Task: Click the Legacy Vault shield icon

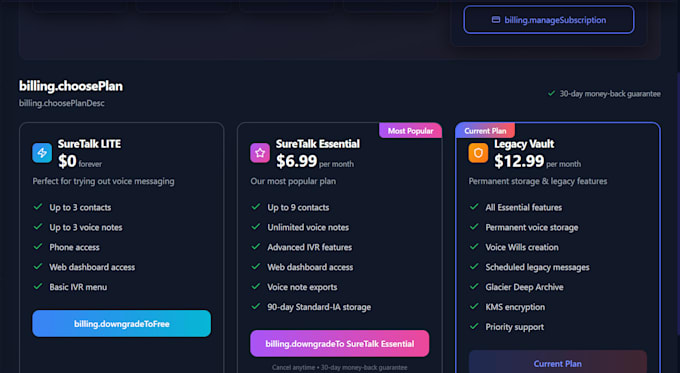Action: (478, 153)
